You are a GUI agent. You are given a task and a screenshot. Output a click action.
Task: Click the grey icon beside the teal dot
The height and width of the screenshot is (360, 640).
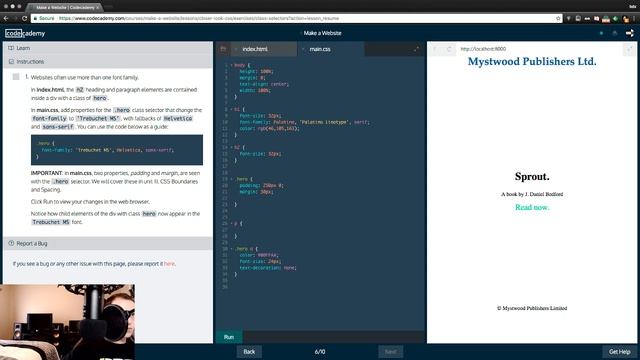(615, 33)
